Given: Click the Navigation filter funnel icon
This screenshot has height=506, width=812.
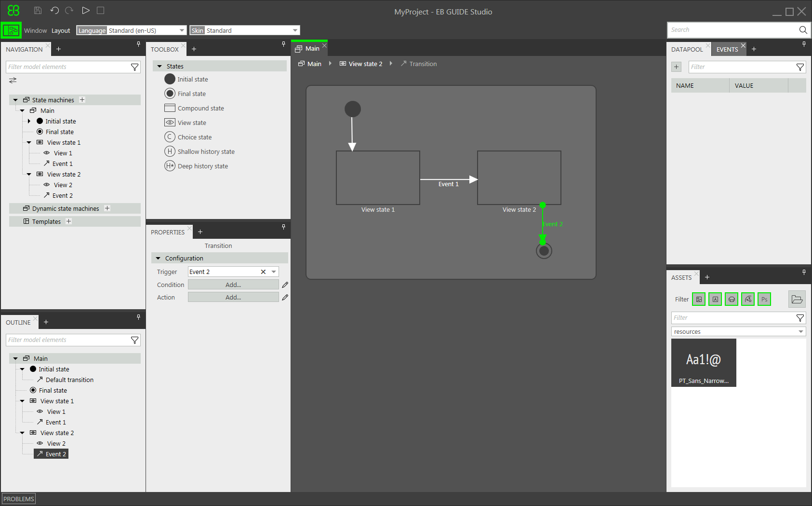Looking at the screenshot, I should coord(135,67).
